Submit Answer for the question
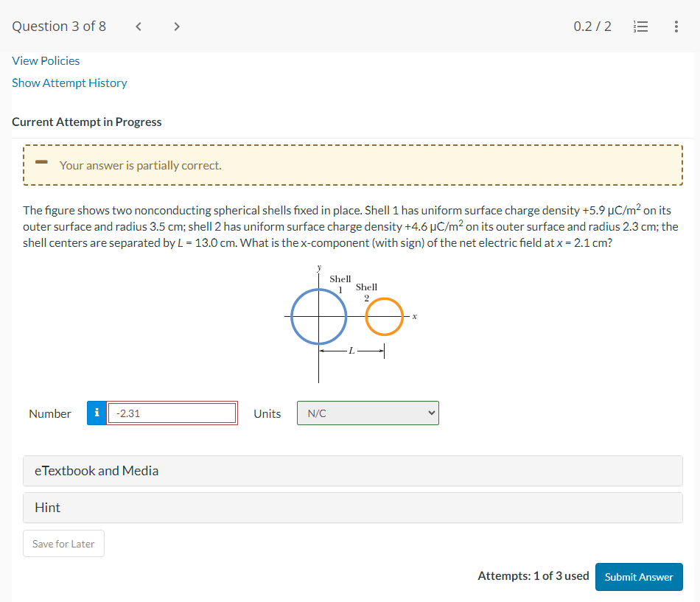Screen dimensions: 700x602 (x=638, y=576)
